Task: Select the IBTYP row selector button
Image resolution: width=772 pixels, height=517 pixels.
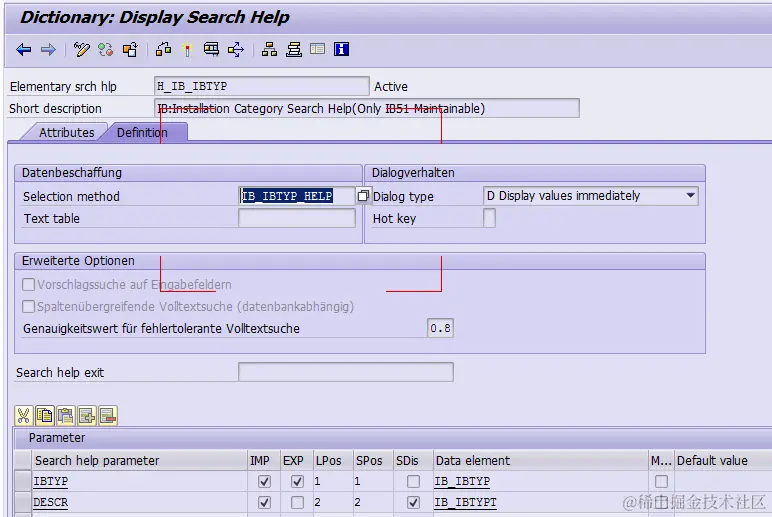Action: (23, 481)
